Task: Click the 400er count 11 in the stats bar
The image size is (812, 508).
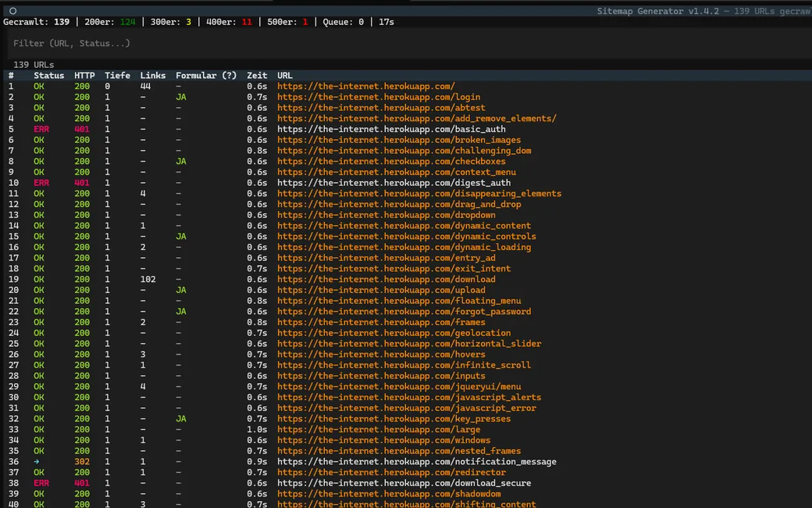Action: [x=247, y=22]
